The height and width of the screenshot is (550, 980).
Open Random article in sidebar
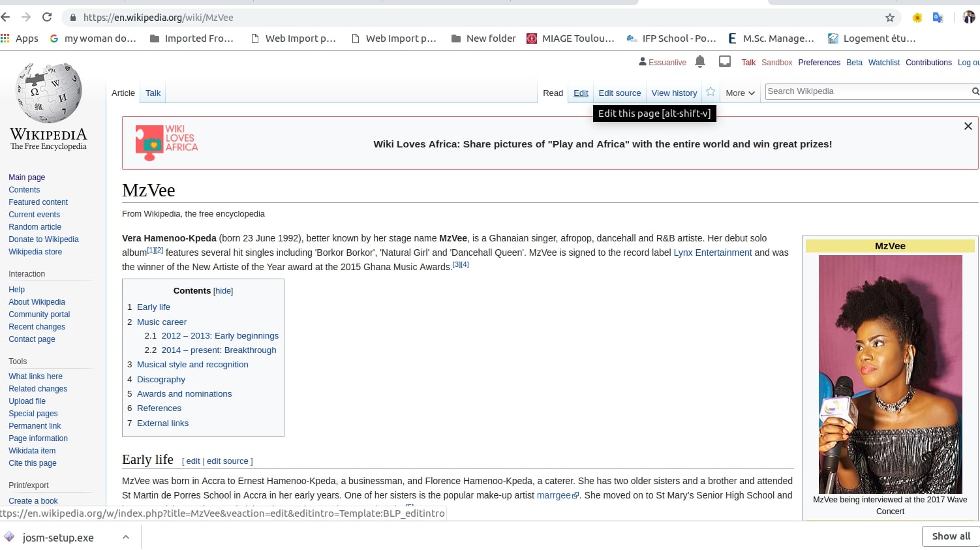(x=35, y=227)
